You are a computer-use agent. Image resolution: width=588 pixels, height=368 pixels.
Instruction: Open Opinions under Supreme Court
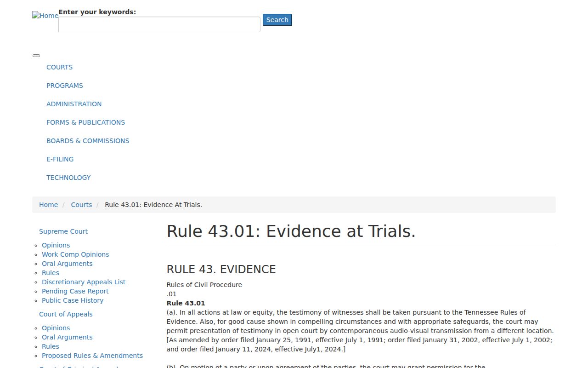pyautogui.click(x=56, y=245)
